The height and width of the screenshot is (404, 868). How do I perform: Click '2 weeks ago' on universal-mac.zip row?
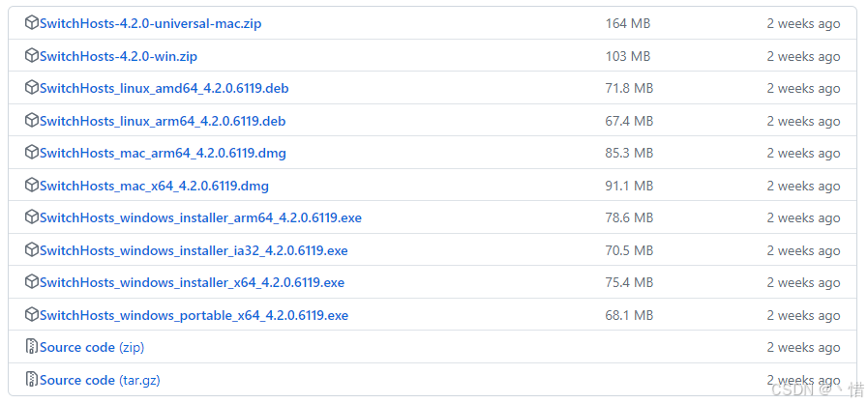point(803,24)
